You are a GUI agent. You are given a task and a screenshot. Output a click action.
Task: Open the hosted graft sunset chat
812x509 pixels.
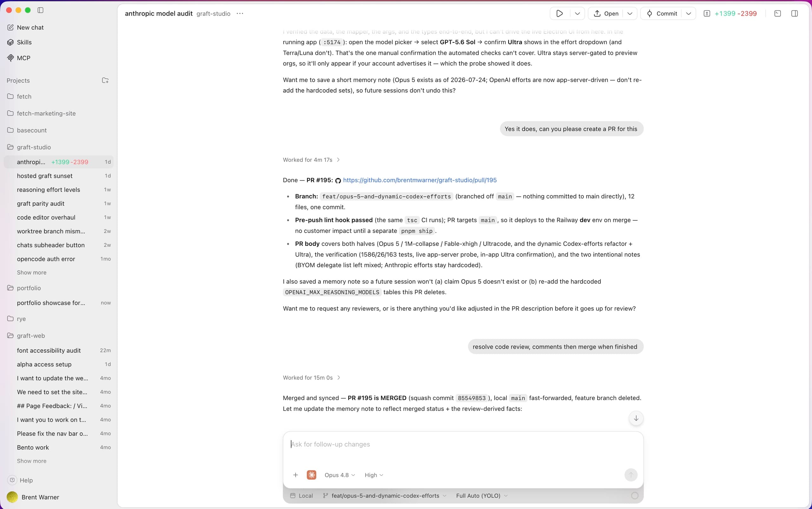coord(59,176)
